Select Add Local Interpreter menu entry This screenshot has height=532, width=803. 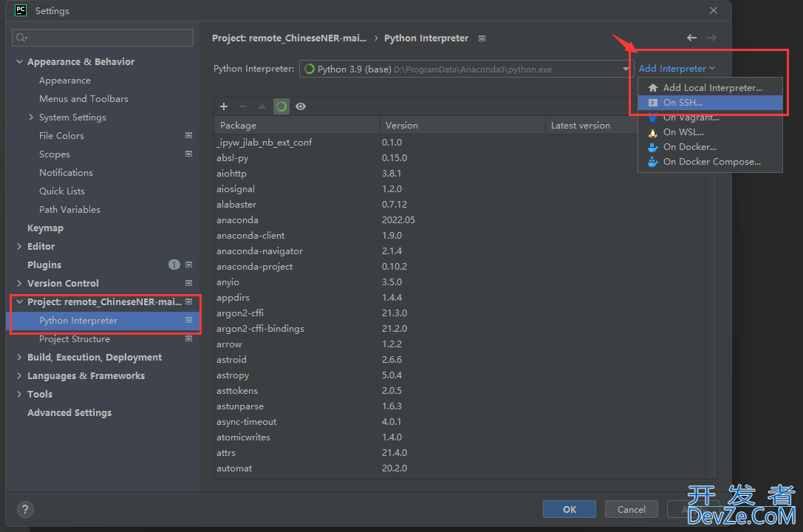710,87
